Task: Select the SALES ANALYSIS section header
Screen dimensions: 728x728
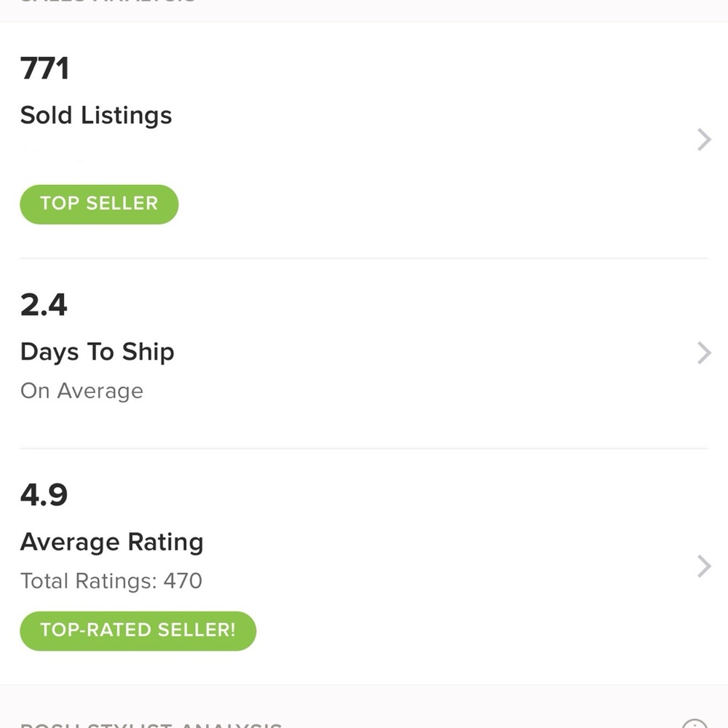Action: point(106,2)
